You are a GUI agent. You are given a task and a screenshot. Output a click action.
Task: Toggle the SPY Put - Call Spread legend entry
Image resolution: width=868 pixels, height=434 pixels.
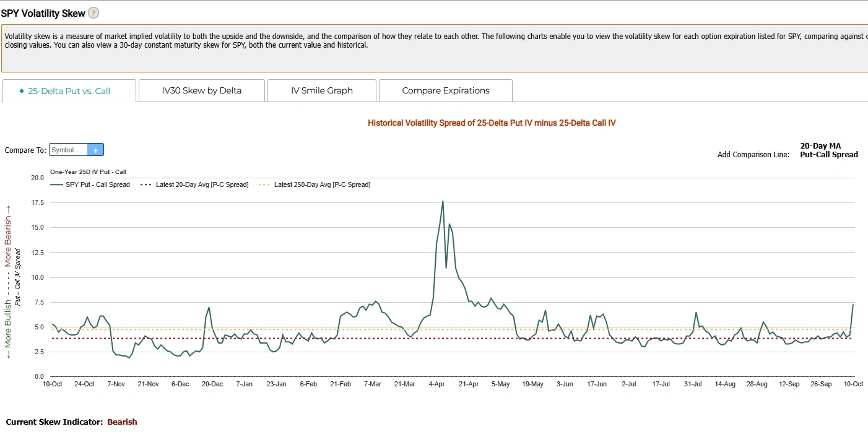pos(91,184)
